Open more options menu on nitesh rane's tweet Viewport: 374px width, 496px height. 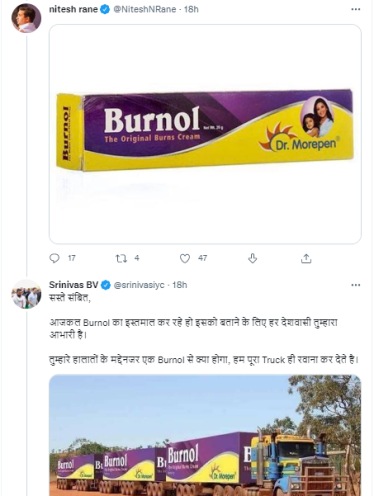coord(356,9)
